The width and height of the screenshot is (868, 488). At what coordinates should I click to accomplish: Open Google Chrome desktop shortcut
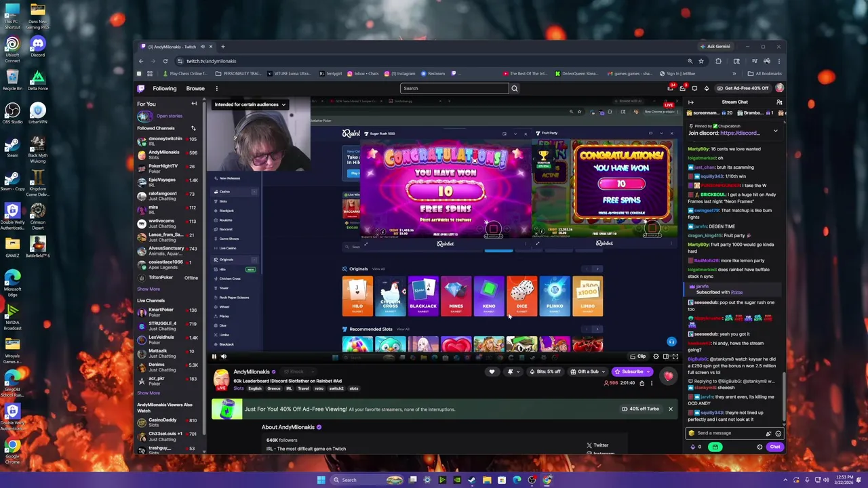(x=12, y=451)
